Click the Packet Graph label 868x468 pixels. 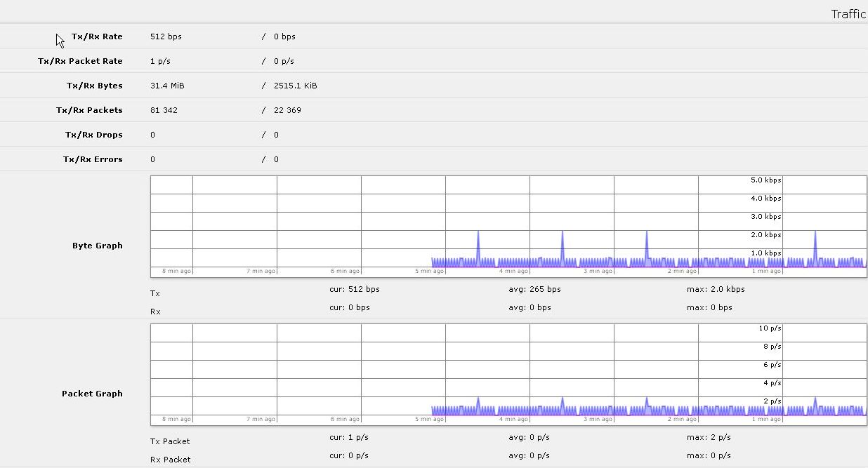click(92, 394)
